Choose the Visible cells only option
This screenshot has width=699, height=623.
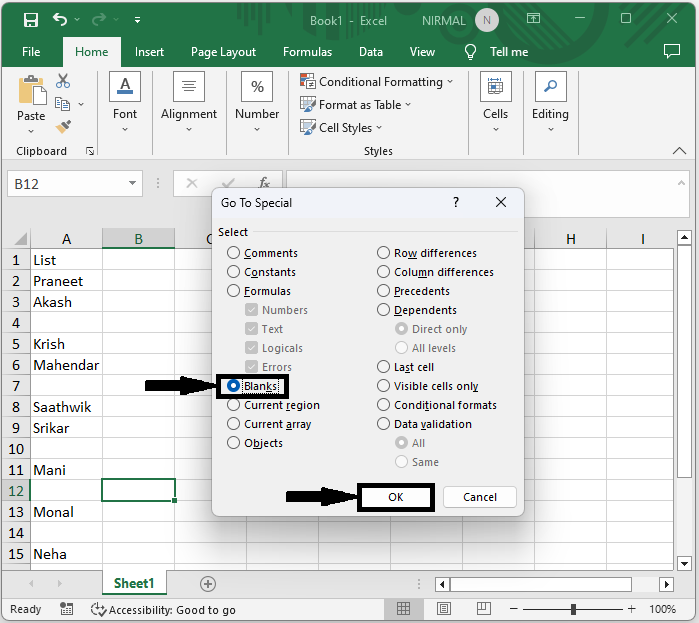pos(384,386)
